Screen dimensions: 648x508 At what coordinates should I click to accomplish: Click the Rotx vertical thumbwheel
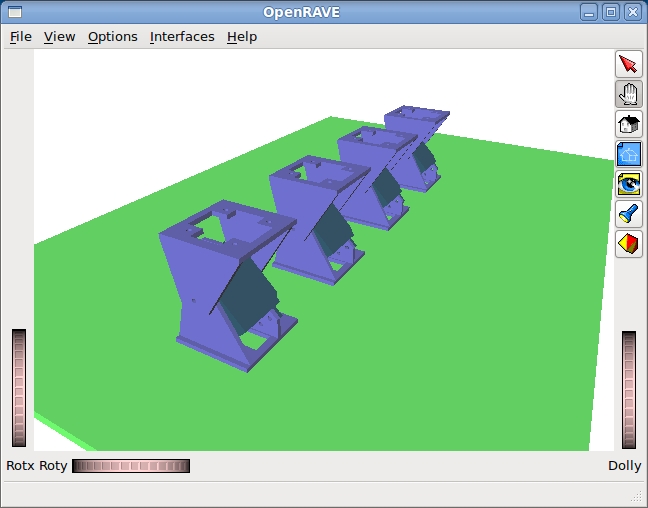(x=19, y=388)
